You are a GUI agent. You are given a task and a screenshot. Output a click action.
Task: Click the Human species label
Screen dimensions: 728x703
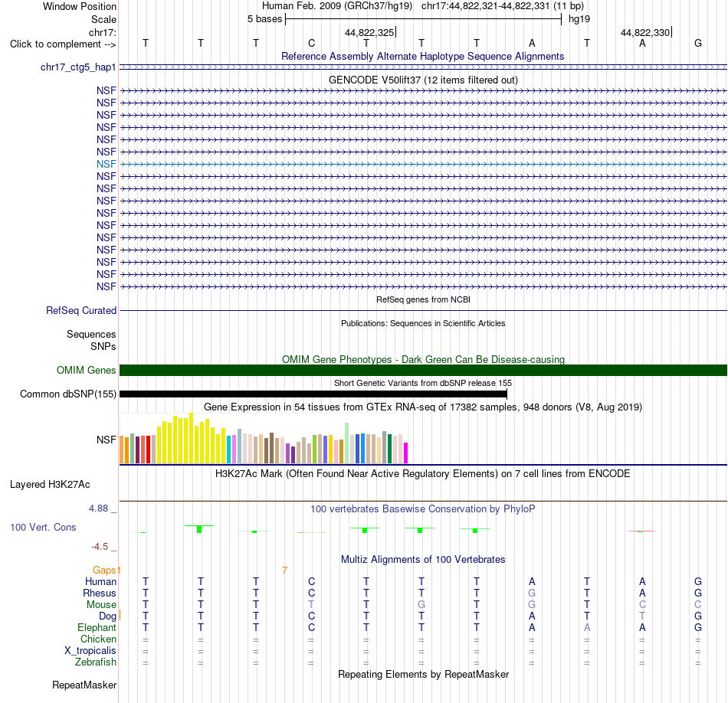pos(100,581)
